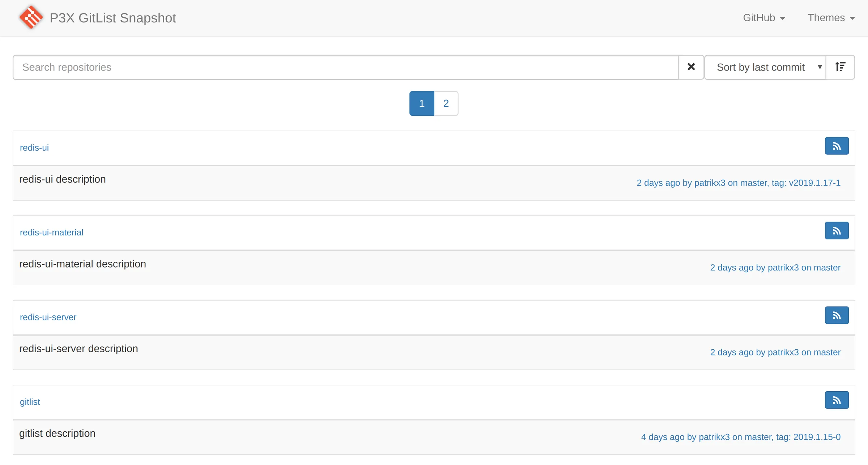Open the redis-ui repository
This screenshot has width=868, height=465.
click(x=34, y=148)
